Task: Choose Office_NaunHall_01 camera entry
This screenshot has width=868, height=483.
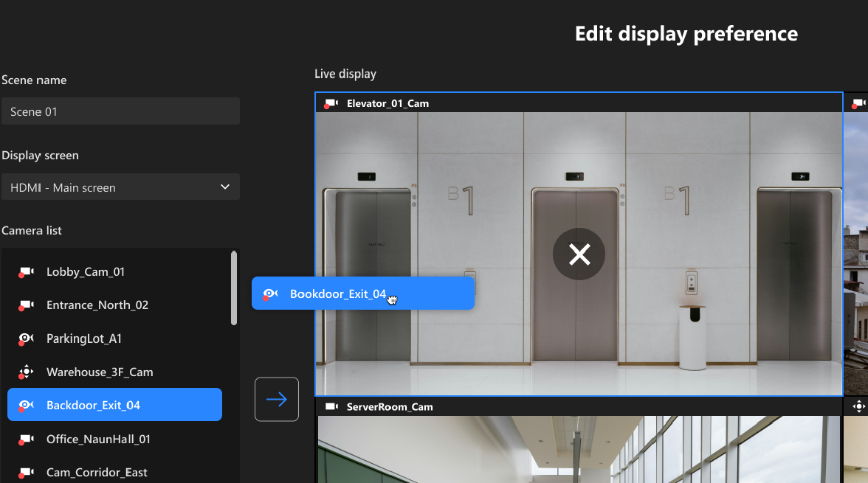Action: pyautogui.click(x=98, y=439)
